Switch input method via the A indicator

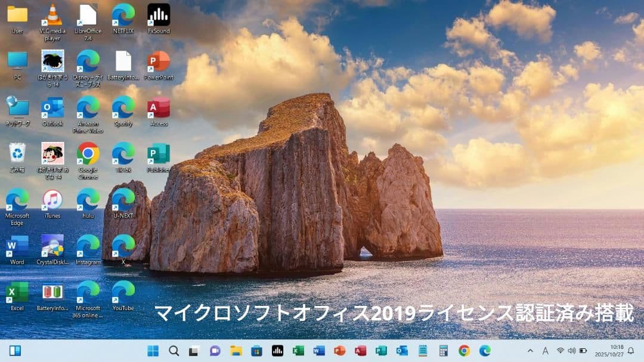tap(546, 351)
